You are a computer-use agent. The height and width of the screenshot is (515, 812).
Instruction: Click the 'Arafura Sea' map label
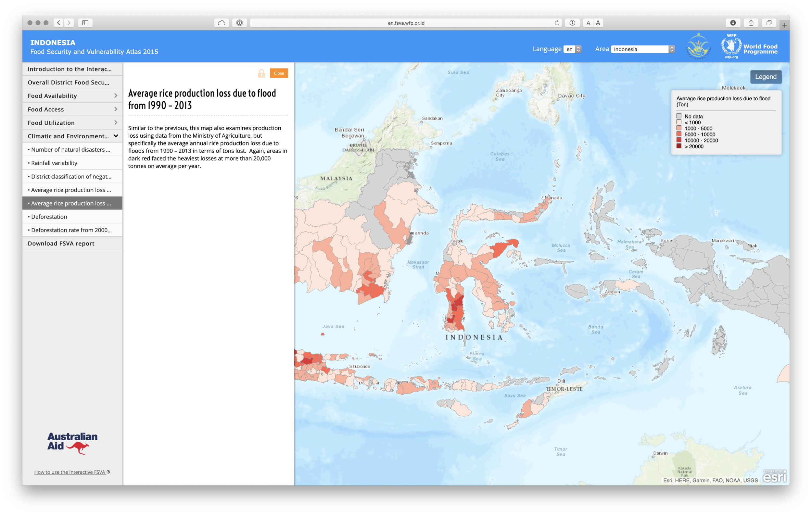click(x=742, y=390)
